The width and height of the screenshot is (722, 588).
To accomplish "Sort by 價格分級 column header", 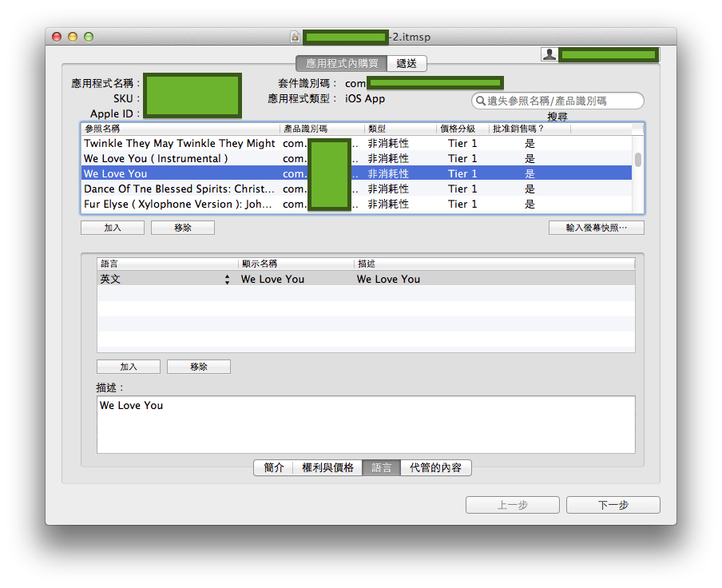I will coord(462,129).
